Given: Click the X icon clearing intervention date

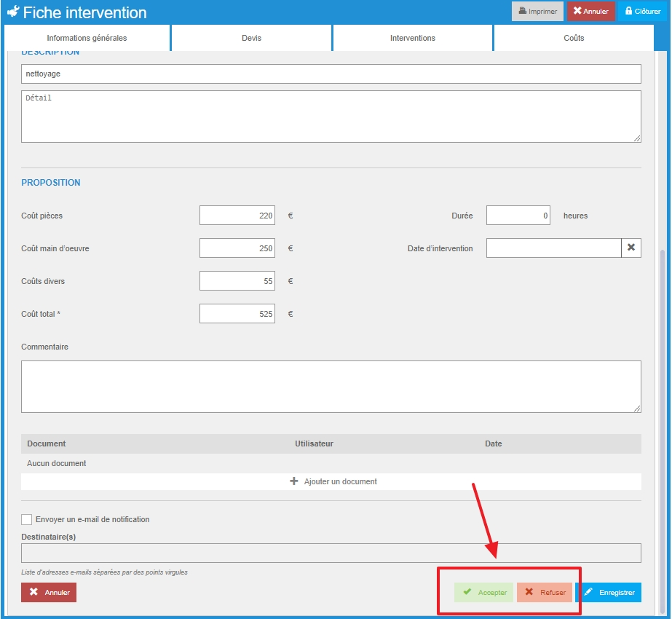Looking at the screenshot, I should (631, 248).
